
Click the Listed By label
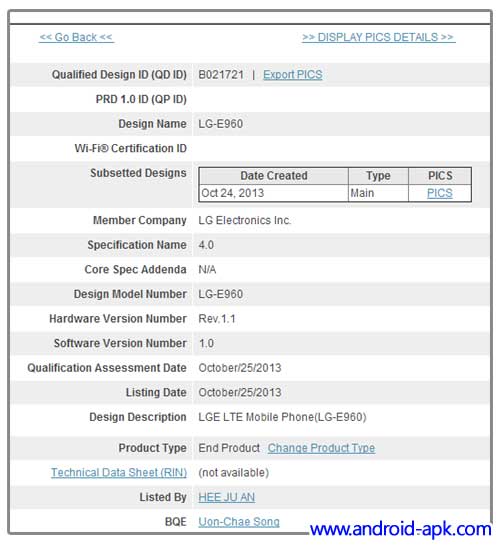[163, 497]
